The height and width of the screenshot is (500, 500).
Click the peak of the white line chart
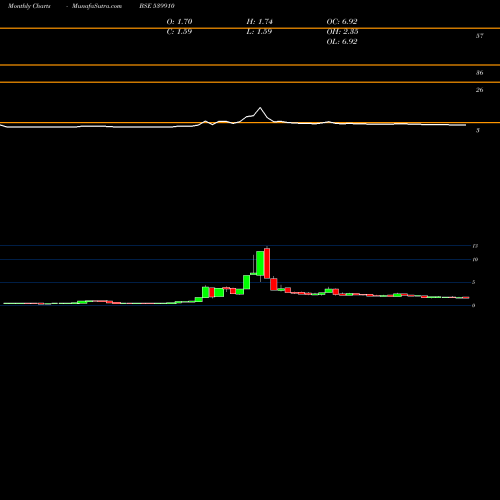coord(260,108)
